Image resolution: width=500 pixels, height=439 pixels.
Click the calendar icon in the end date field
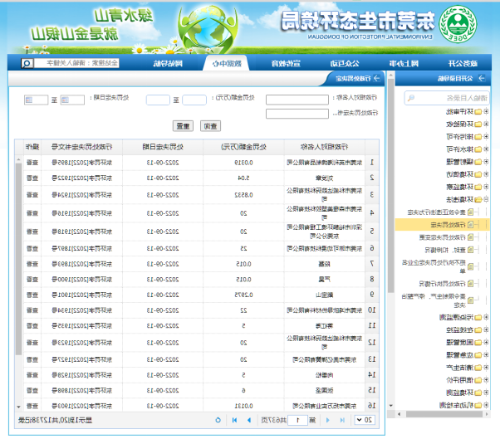pos(29,100)
